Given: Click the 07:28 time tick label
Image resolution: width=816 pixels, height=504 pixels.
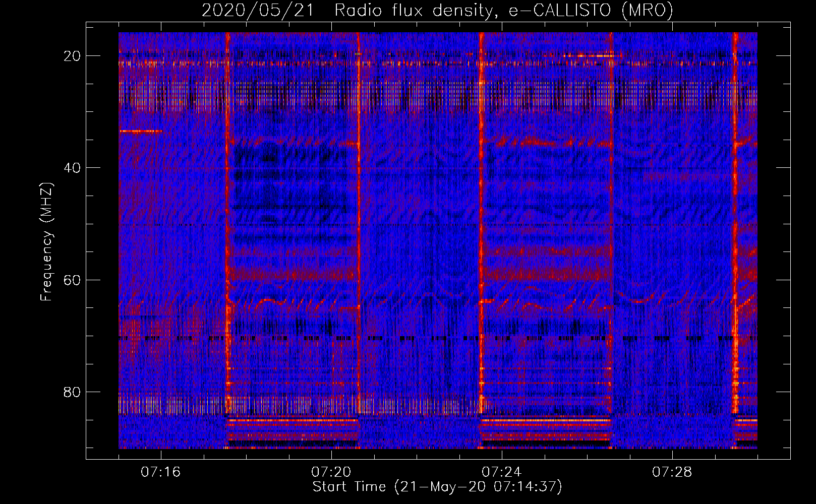Looking at the screenshot, I should point(672,472).
